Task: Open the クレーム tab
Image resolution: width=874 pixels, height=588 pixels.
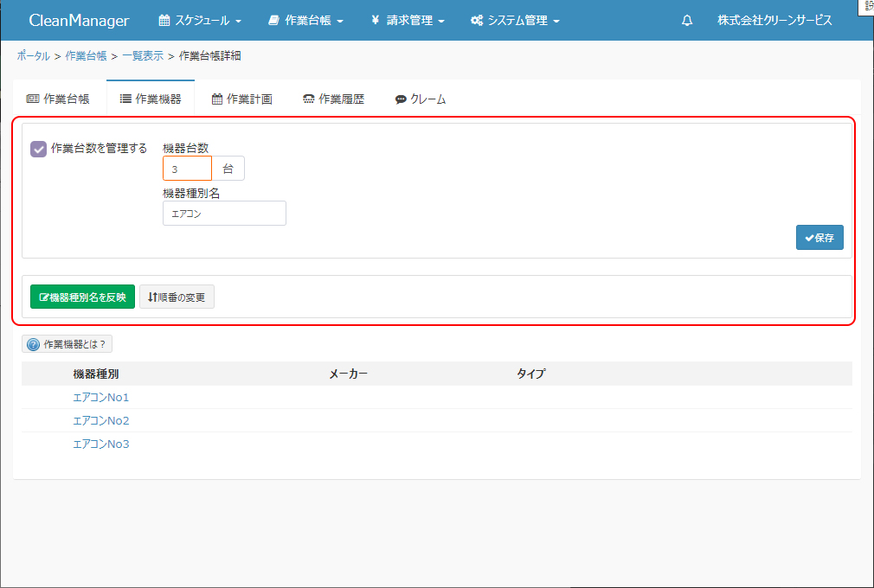Action: coord(421,99)
